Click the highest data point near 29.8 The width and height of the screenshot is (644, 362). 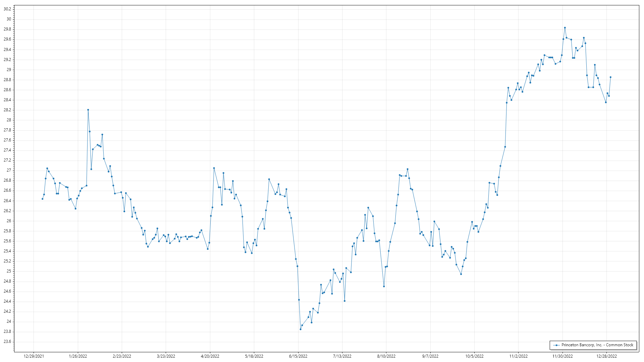565,28
